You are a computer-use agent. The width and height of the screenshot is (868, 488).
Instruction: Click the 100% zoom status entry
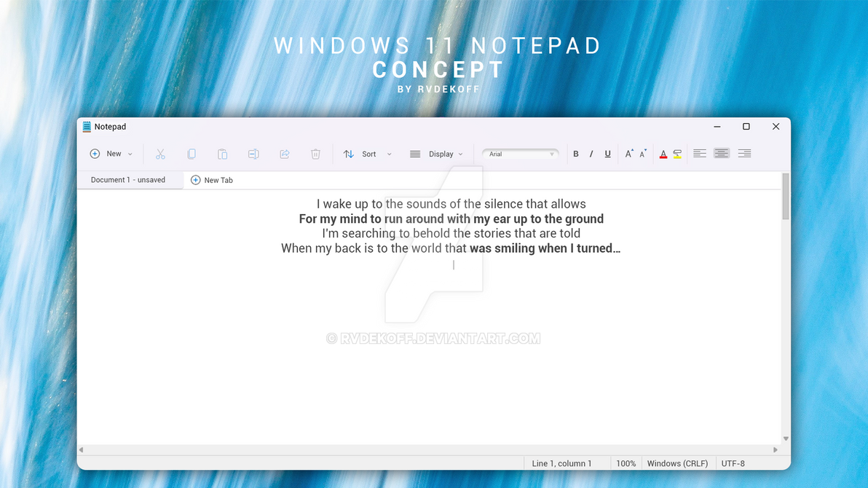coord(626,464)
